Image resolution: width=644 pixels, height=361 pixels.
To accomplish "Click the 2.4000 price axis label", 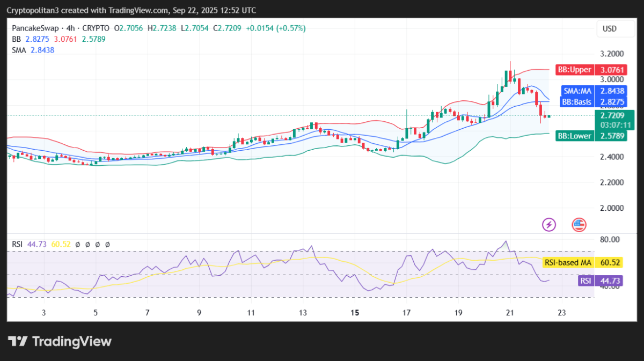I will [611, 157].
